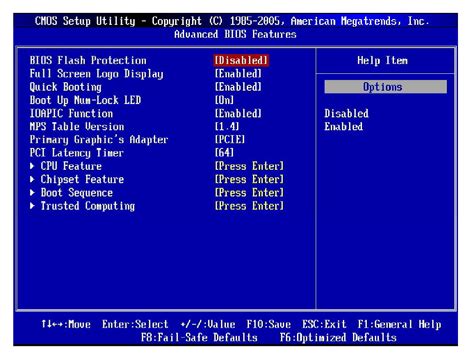
Task: Expand the Chipset Feature submenu arrow
Action: (32, 179)
